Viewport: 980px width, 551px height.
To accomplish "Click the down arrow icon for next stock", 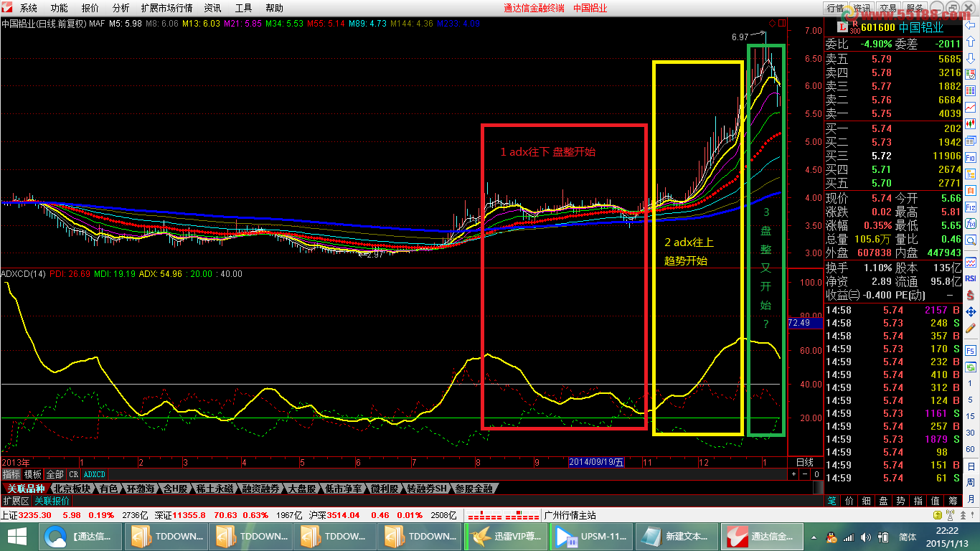I will [x=970, y=58].
